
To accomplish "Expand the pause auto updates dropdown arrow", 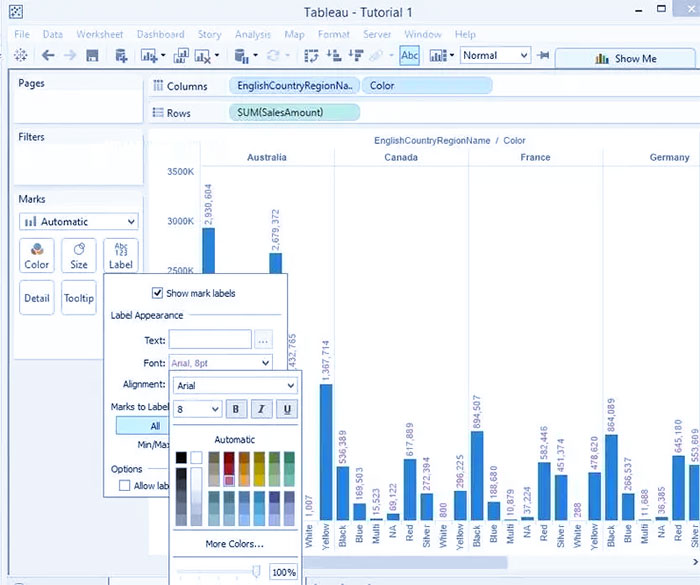I will [x=255, y=56].
